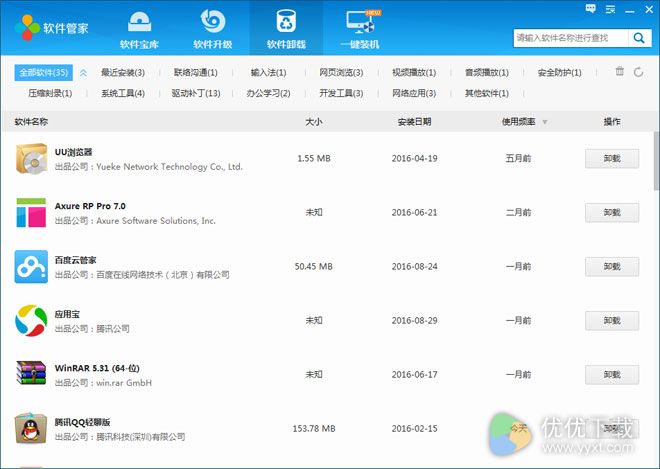
Task: Select the 腾讯QQ轻聊版 name text
Action: [82, 421]
